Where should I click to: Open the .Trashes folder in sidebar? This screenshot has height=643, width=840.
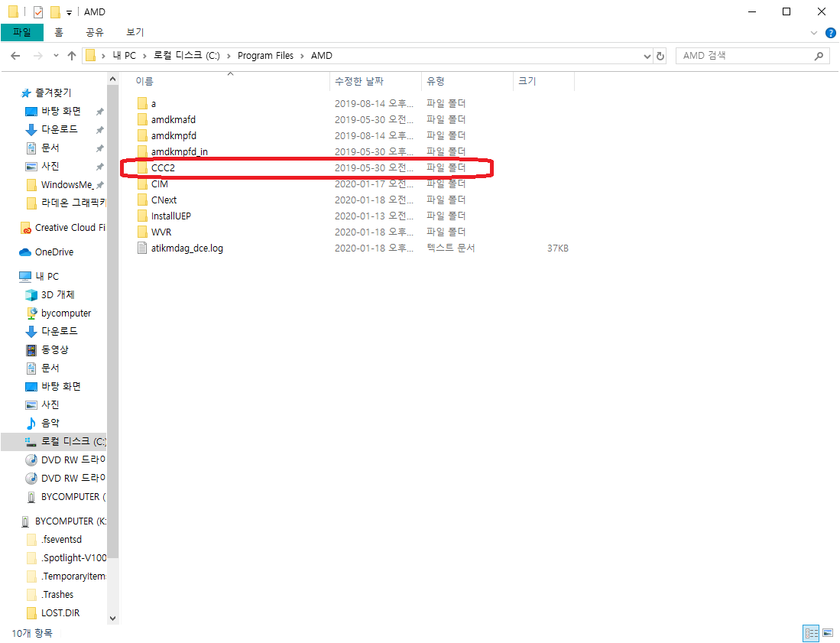tap(57, 595)
